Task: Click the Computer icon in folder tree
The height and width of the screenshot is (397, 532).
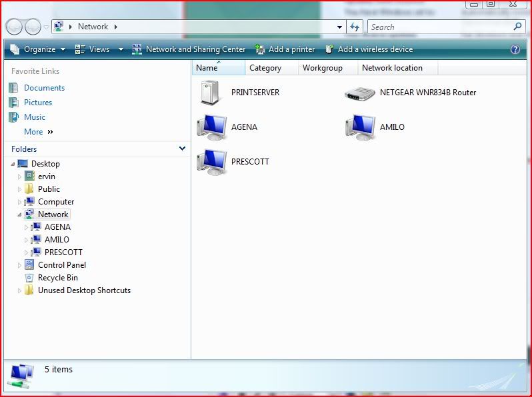Action: click(29, 201)
